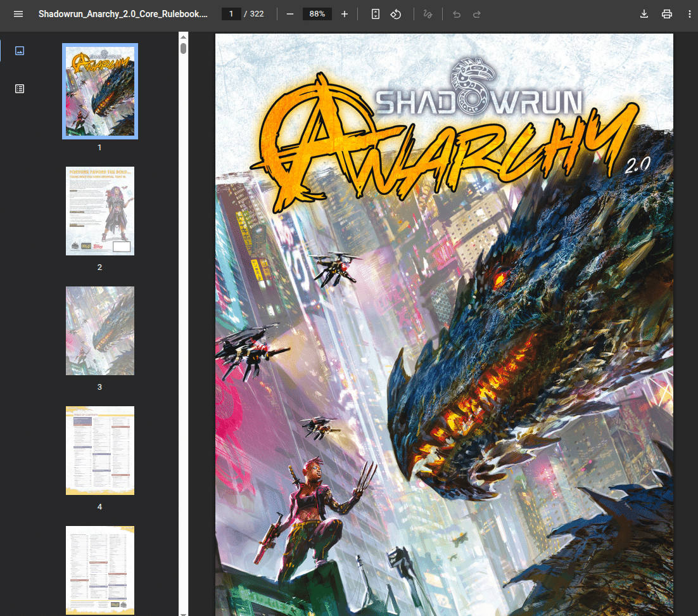Click the undo arrow icon
Image resolution: width=698 pixels, height=616 pixels.
tap(457, 14)
